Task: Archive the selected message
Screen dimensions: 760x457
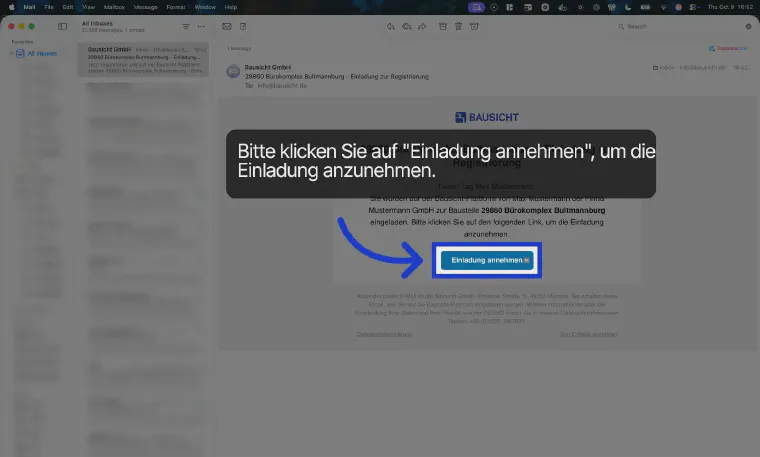Action: (x=443, y=27)
